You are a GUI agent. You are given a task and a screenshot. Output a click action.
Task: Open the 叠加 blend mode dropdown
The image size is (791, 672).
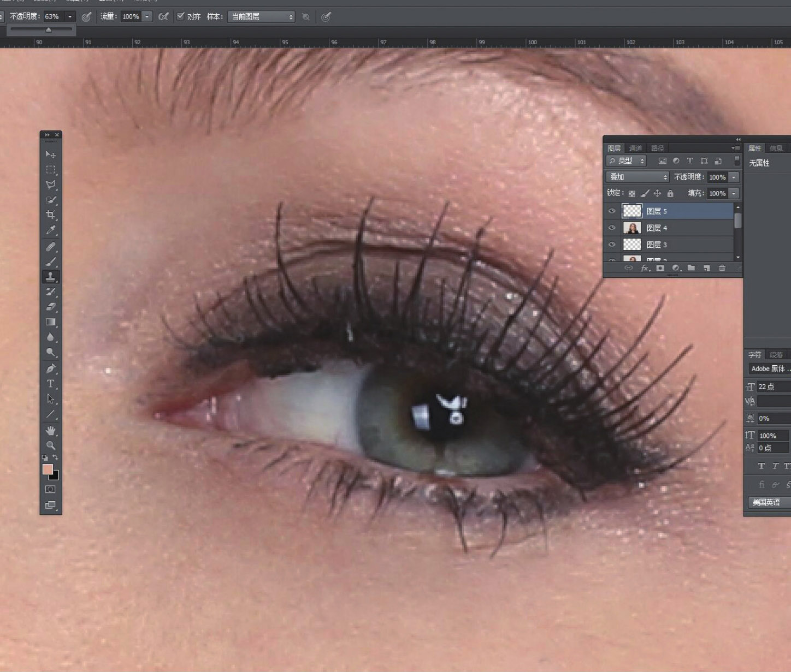[x=637, y=177]
